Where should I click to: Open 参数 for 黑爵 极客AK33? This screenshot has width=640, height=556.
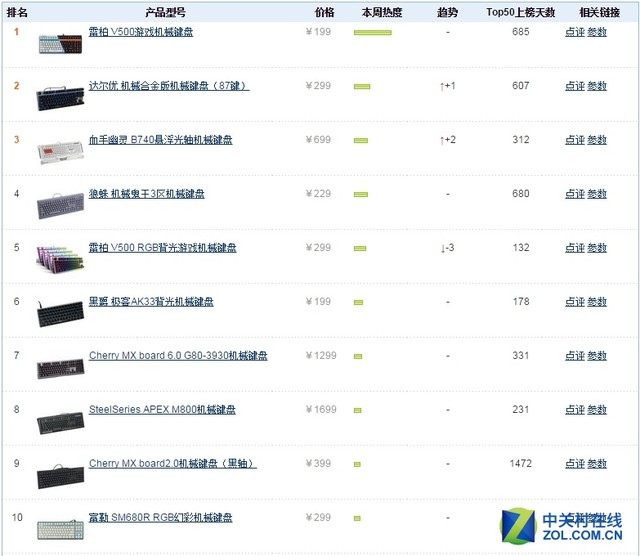pyautogui.click(x=597, y=301)
